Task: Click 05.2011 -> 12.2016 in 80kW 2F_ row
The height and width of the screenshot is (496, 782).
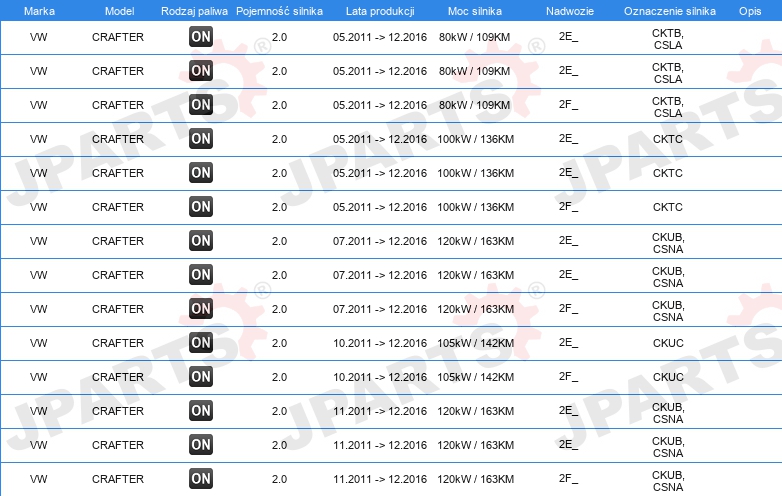Action: pyautogui.click(x=380, y=105)
